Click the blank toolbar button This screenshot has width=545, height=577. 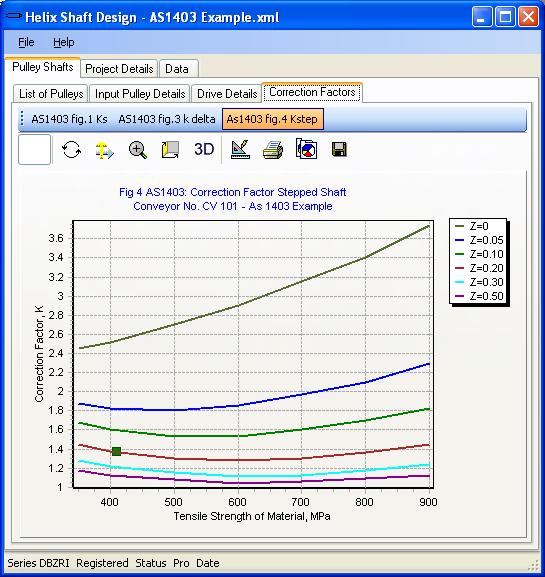click(x=35, y=149)
